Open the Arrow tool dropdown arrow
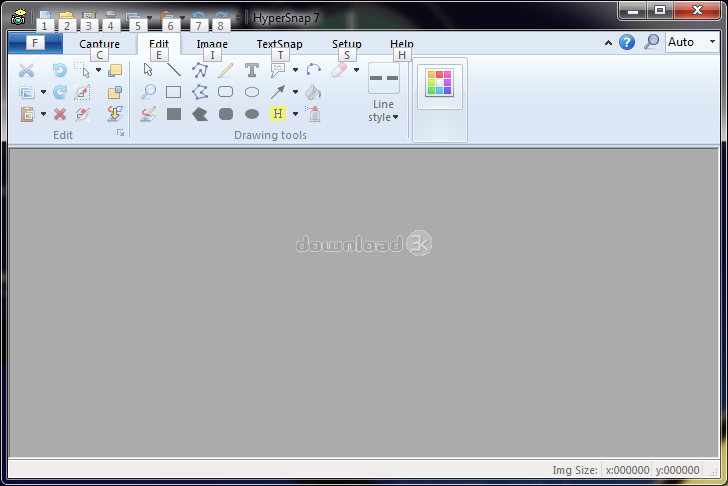The height and width of the screenshot is (486, 728). (x=295, y=92)
